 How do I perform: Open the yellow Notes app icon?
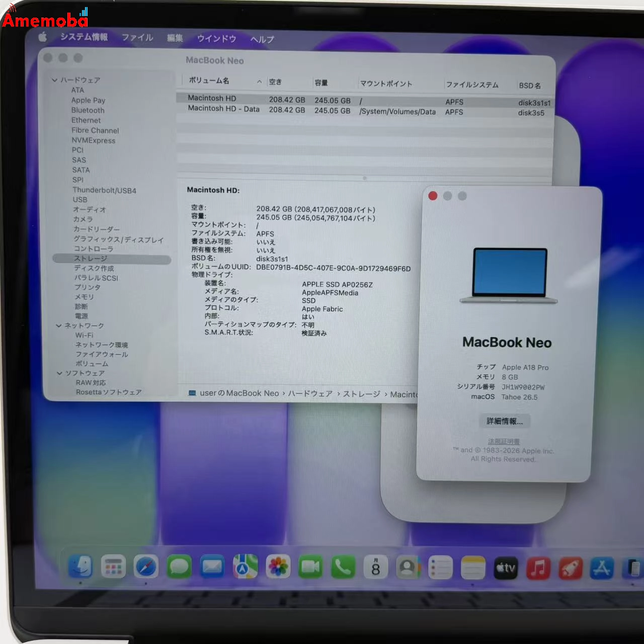pos(473,568)
